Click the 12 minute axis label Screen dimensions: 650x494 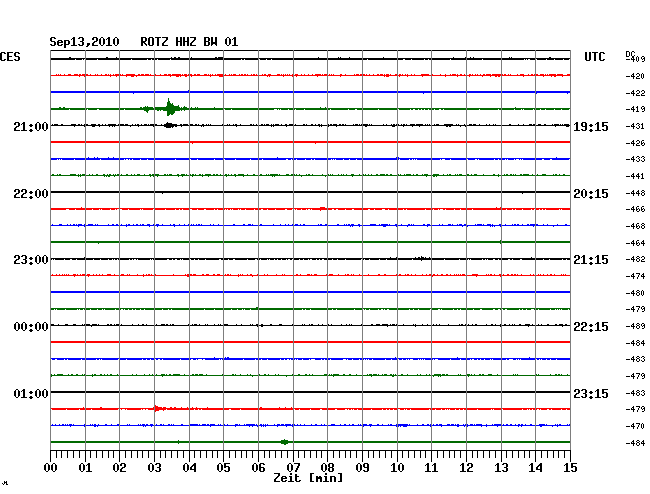click(466, 468)
